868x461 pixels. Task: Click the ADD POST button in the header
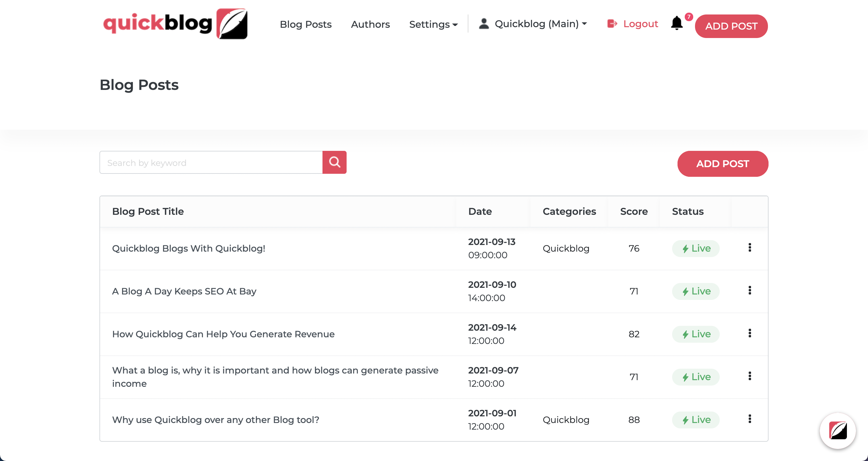click(x=731, y=26)
